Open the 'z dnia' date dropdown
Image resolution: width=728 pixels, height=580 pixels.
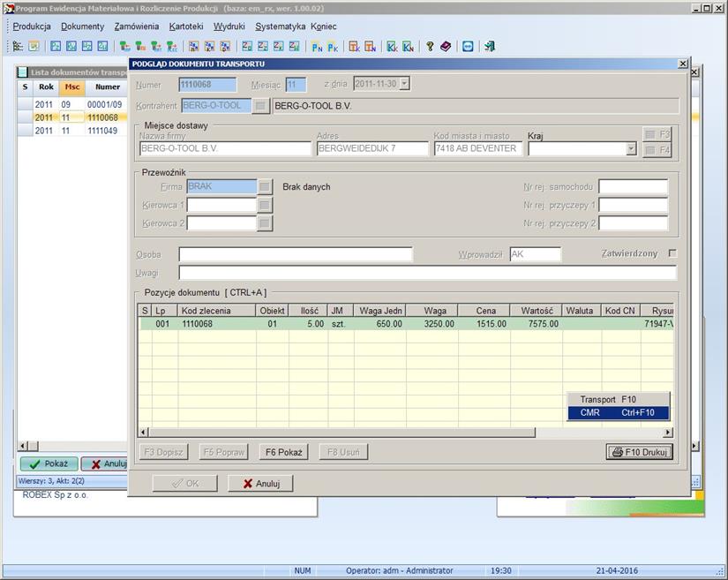click(x=404, y=84)
